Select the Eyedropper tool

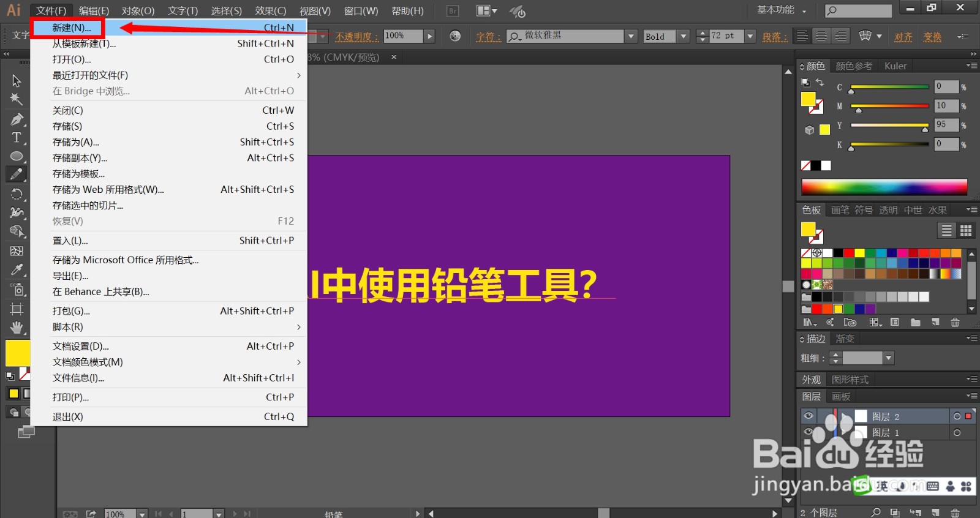pos(17,269)
